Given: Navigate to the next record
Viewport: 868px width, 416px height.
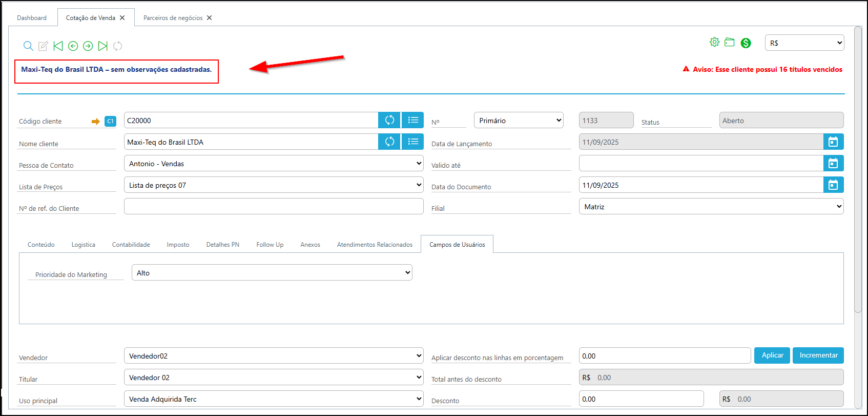Looking at the screenshot, I should click(88, 46).
